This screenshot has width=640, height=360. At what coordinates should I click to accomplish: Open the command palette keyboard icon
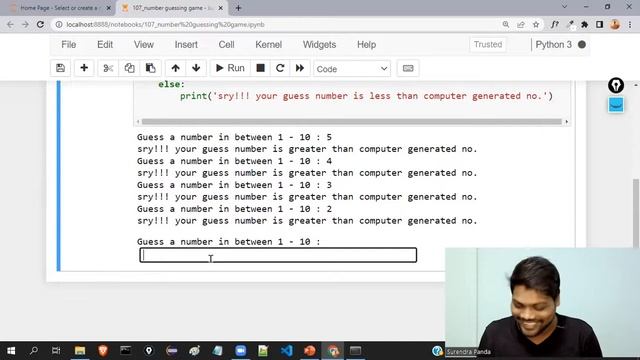click(408, 68)
